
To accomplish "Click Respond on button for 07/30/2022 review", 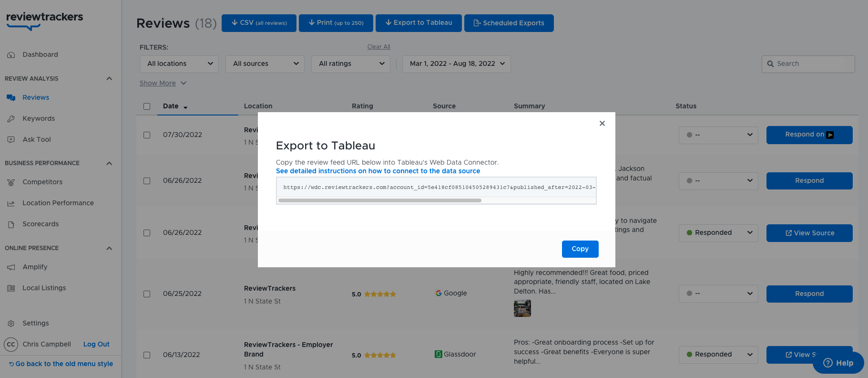I will pos(809,135).
